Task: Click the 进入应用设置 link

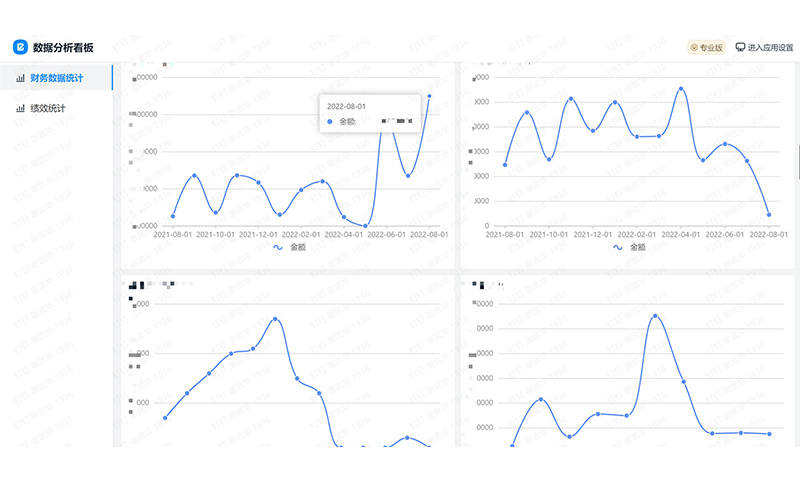Action: tap(770, 47)
